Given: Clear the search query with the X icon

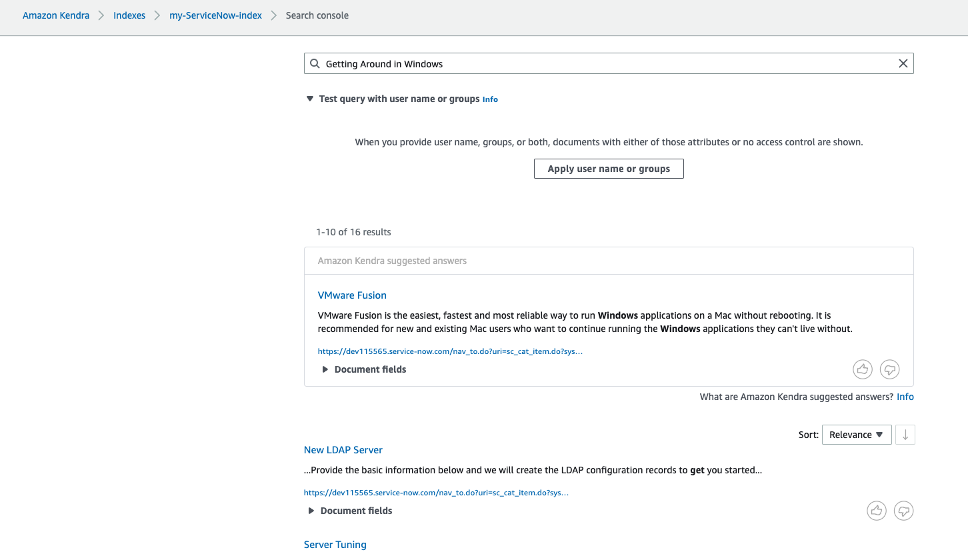Looking at the screenshot, I should (903, 64).
